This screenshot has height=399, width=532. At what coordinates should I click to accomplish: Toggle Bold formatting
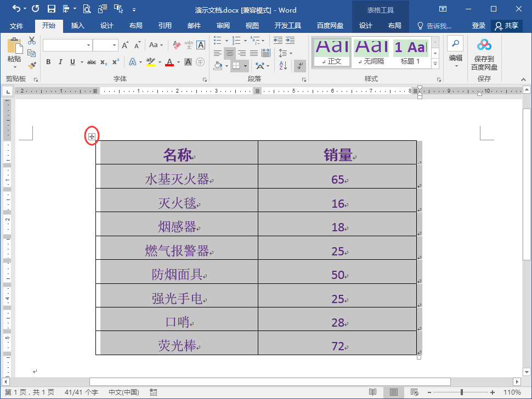coord(48,62)
